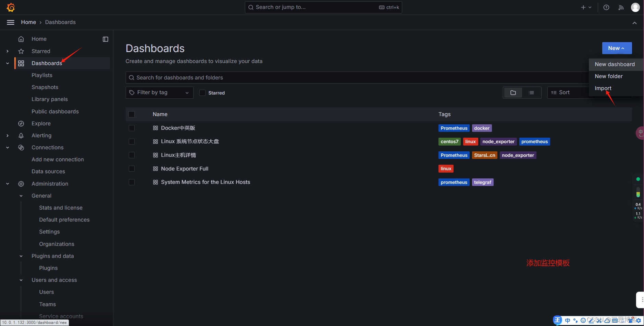Click the Home house icon in sidebar
Image resolution: width=644 pixels, height=326 pixels.
tap(21, 39)
